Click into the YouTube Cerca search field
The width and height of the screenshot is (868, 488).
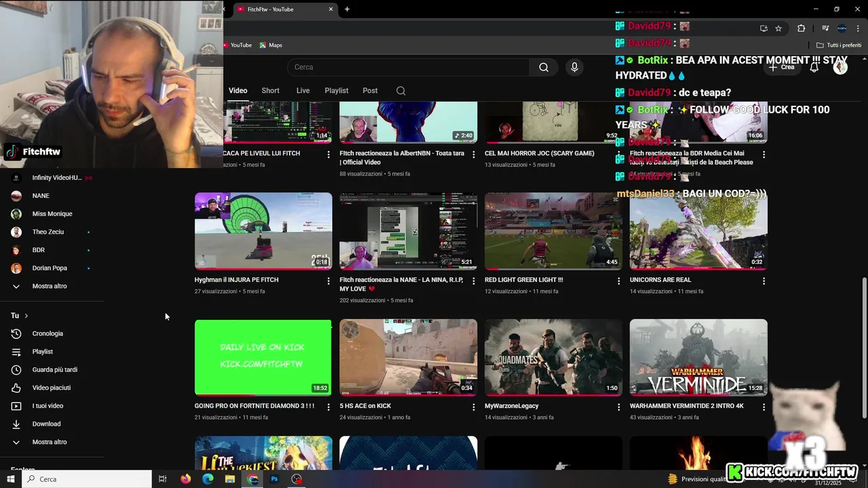coord(408,67)
